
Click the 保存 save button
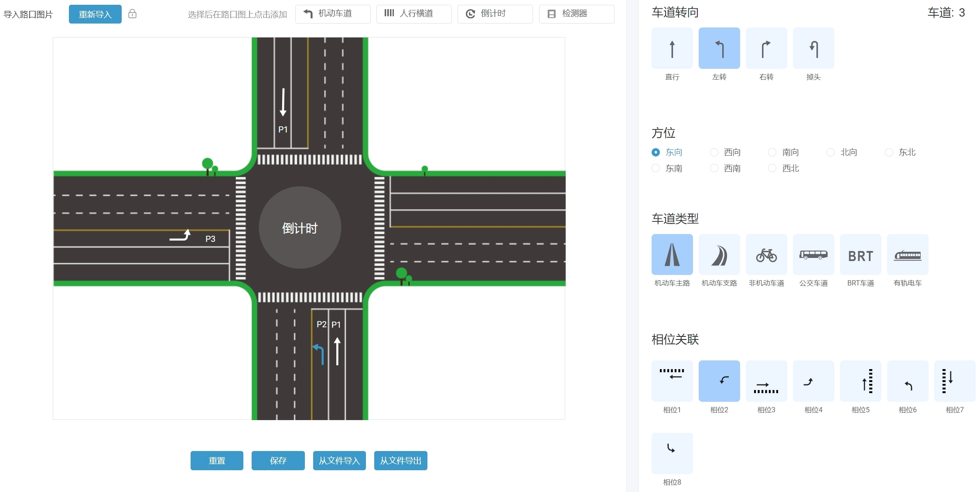[278, 461]
